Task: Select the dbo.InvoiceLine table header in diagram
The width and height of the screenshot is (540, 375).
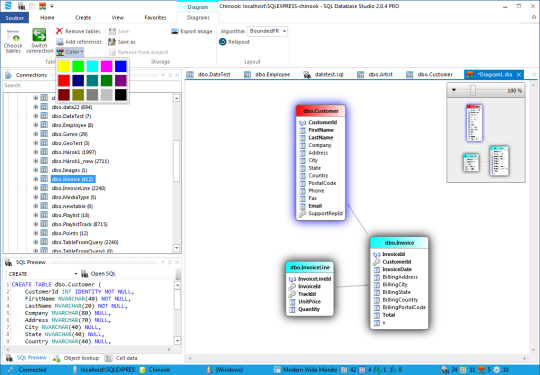Action: click(x=310, y=267)
